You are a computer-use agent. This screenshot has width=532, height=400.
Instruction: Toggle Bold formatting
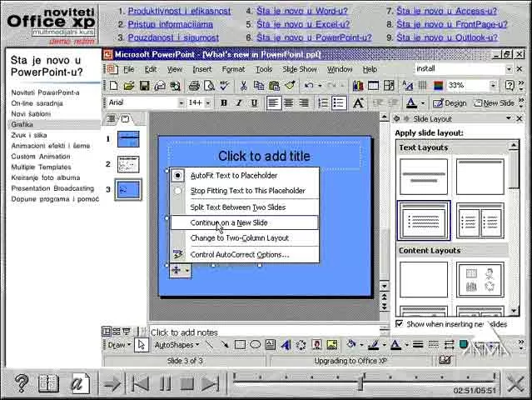(x=224, y=102)
